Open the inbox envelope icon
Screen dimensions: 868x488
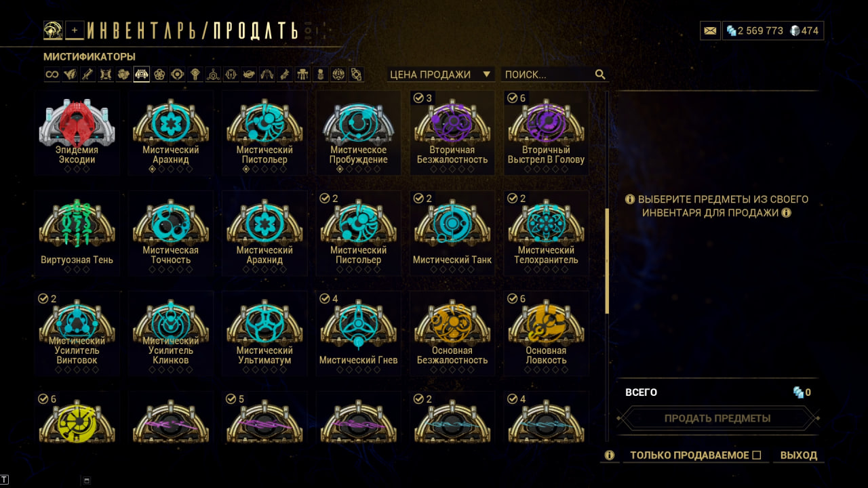click(x=710, y=30)
